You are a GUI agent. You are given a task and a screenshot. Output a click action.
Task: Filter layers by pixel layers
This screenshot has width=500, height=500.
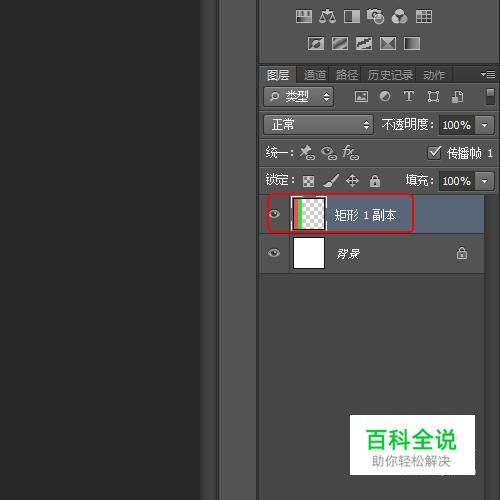361,97
